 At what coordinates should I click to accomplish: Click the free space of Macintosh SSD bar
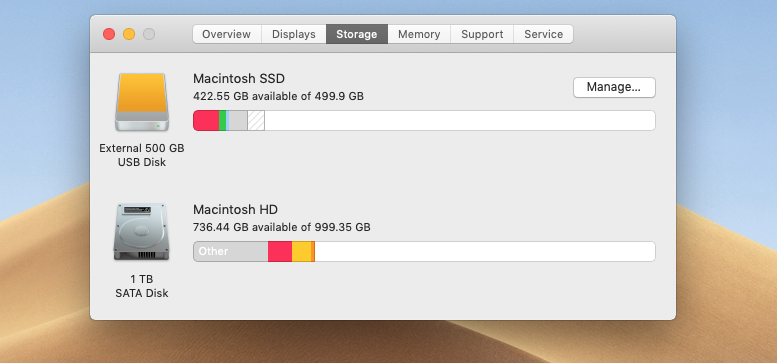point(460,121)
